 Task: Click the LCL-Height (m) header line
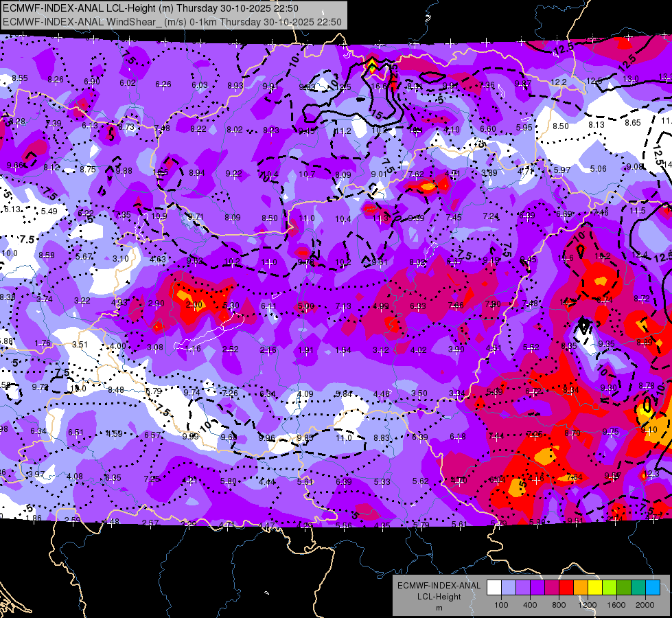point(150,8)
